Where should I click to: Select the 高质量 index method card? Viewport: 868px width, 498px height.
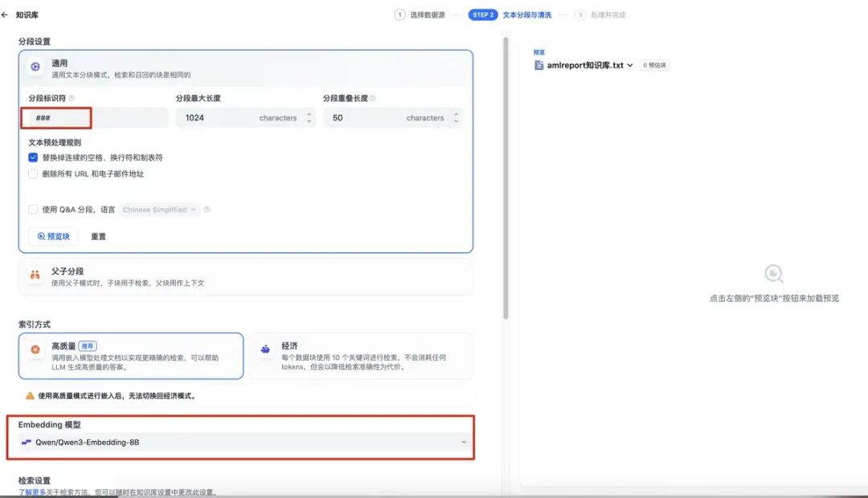pyautogui.click(x=131, y=356)
